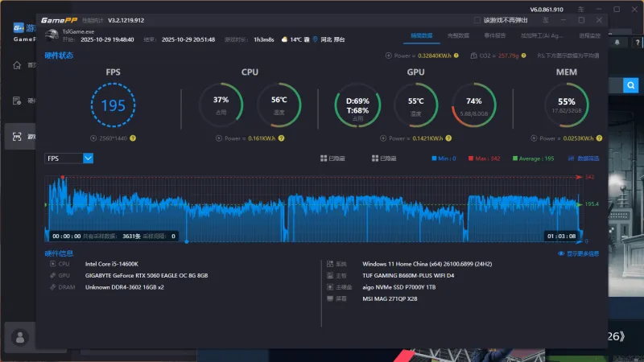This screenshot has height=362, width=644.
Task: Click the FPS dropdown arrow button
Action: point(89,158)
